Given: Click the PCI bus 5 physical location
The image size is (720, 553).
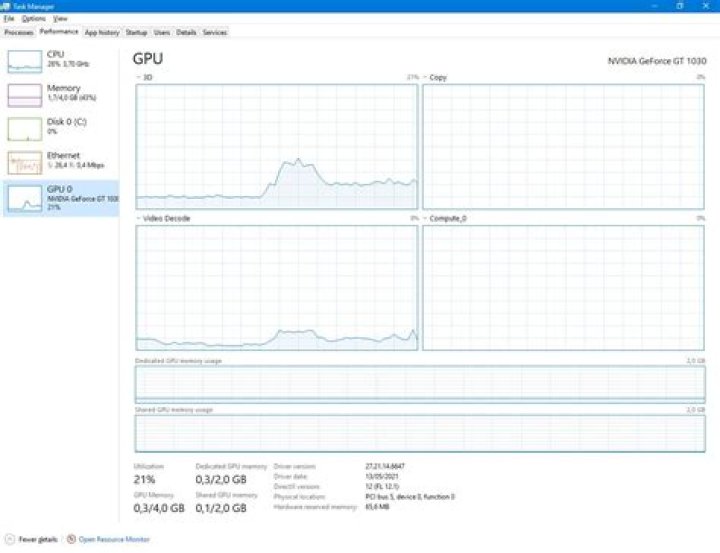Looking at the screenshot, I should coord(410,497).
